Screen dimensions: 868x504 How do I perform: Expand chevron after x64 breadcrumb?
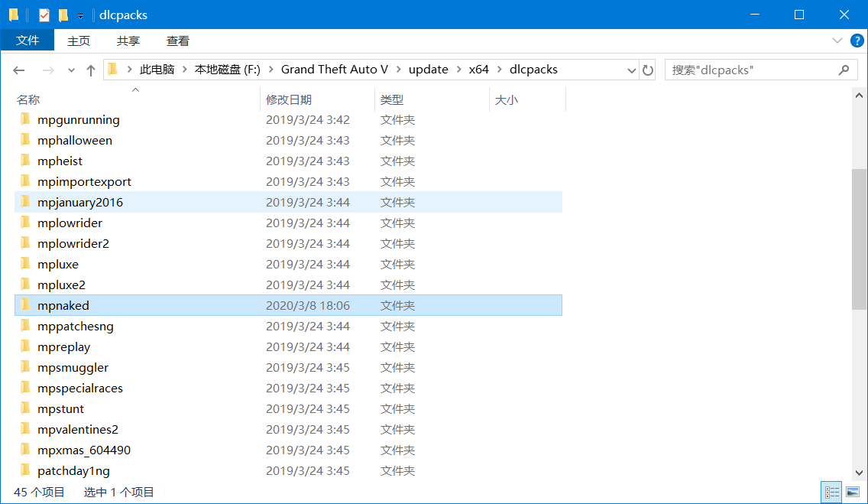pos(499,70)
